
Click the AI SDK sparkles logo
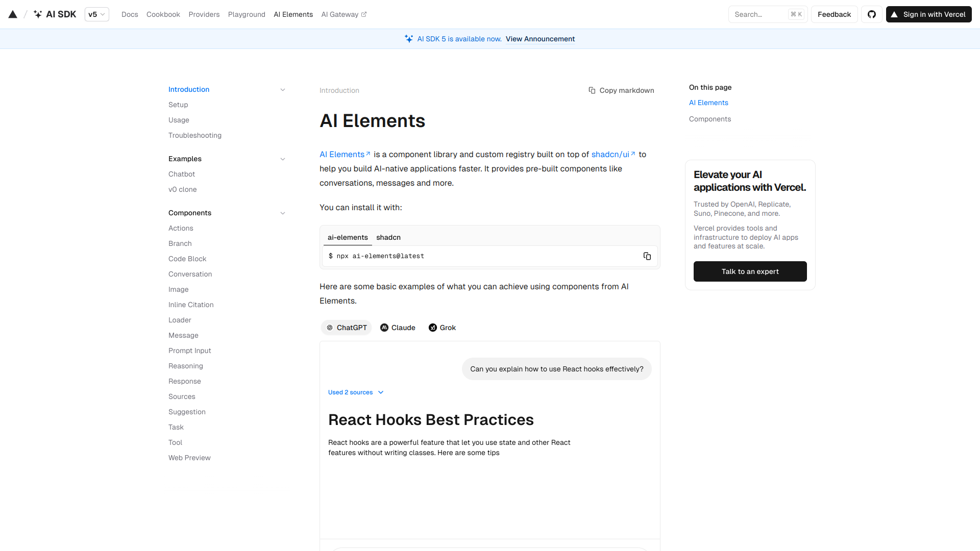(37, 14)
